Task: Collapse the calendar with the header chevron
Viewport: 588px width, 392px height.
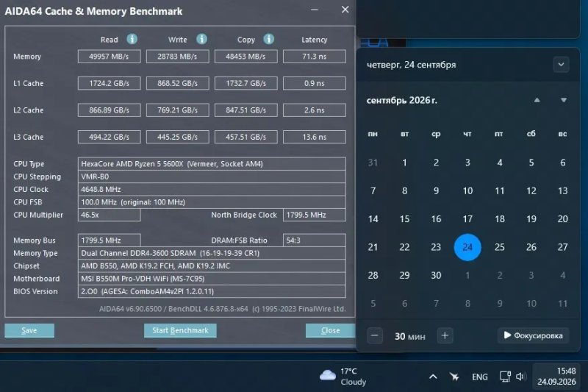Action: [x=561, y=65]
